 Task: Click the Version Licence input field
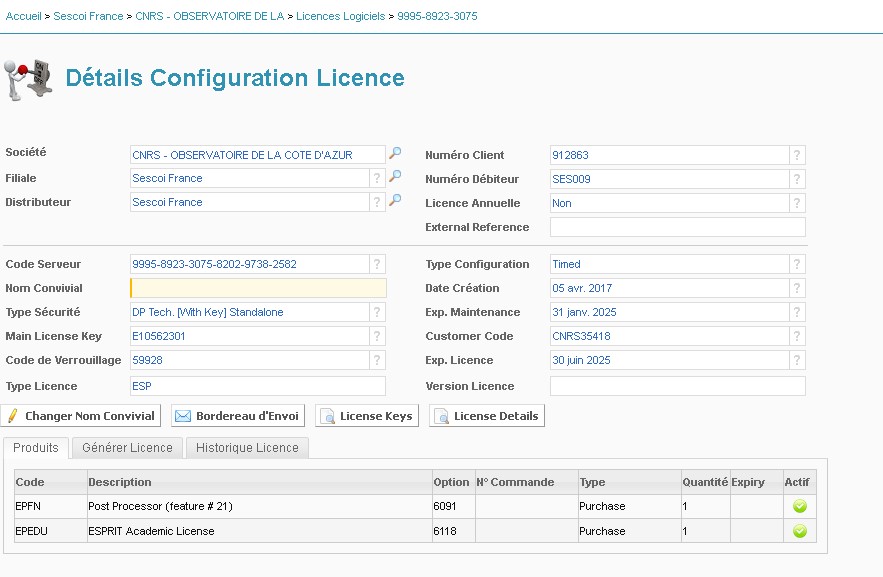click(677, 386)
